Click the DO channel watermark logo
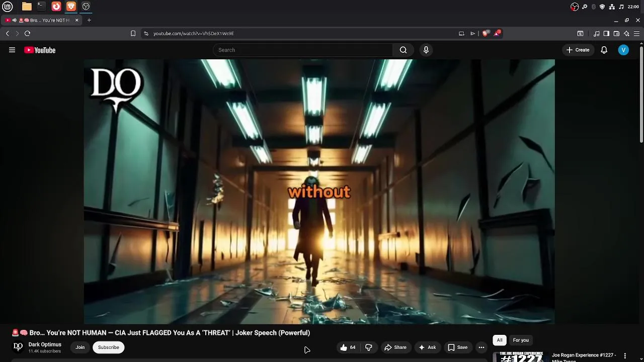Viewport: 644px width, 362px height. 117,89
